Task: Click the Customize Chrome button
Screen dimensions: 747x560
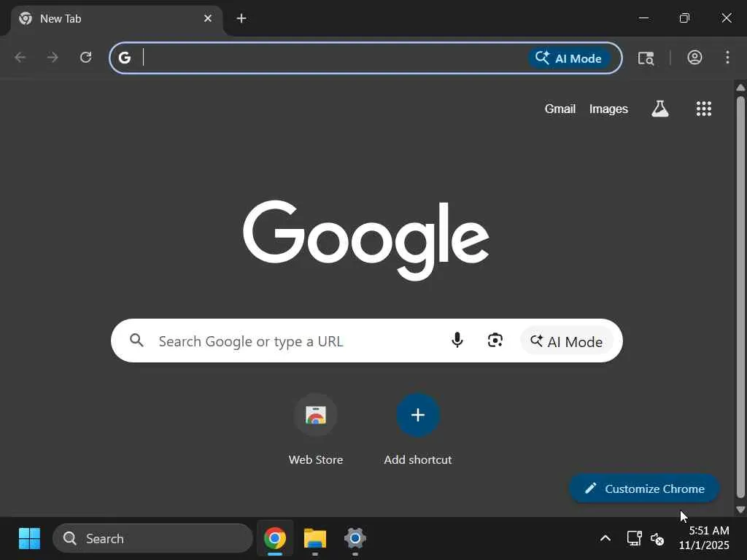Action: coord(644,488)
